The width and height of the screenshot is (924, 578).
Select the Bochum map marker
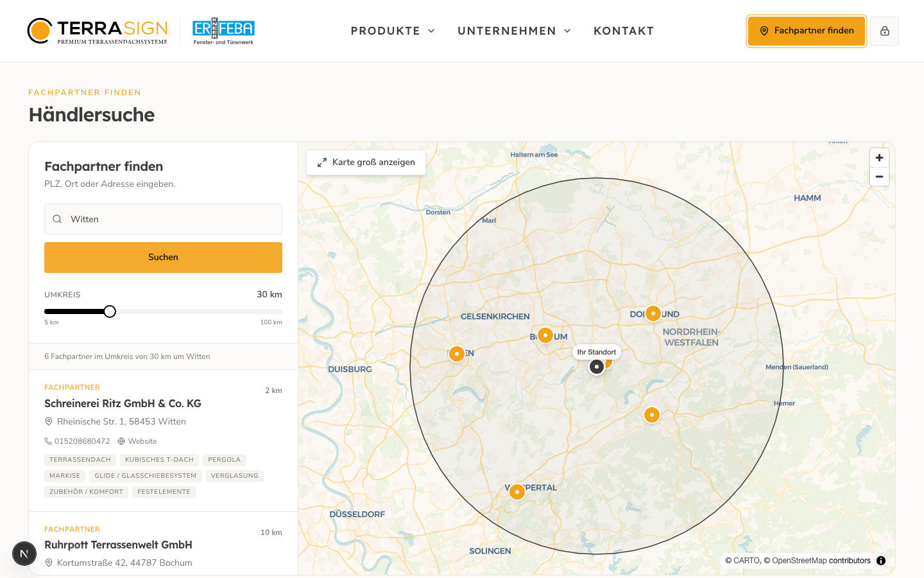pos(545,335)
